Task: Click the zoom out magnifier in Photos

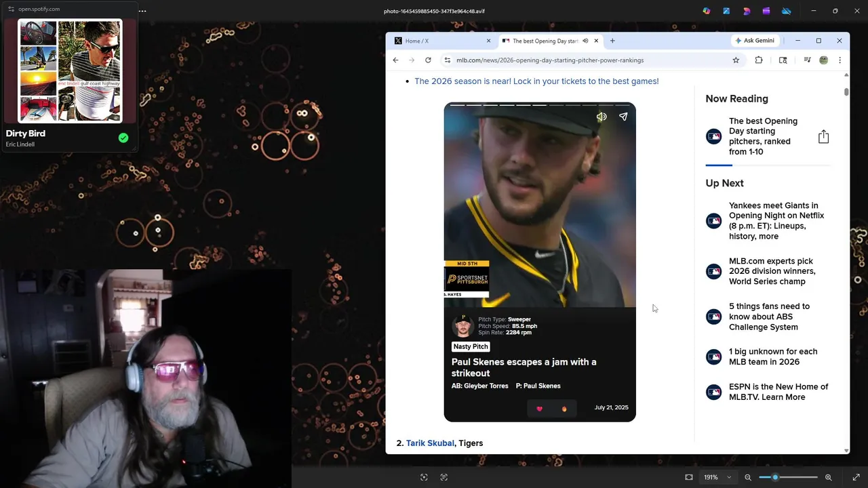Action: pyautogui.click(x=748, y=477)
